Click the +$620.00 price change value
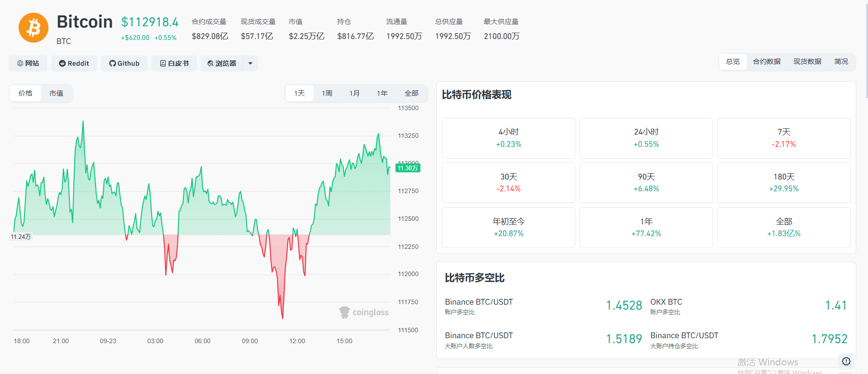Screen dimensions: 868x374 [135, 38]
